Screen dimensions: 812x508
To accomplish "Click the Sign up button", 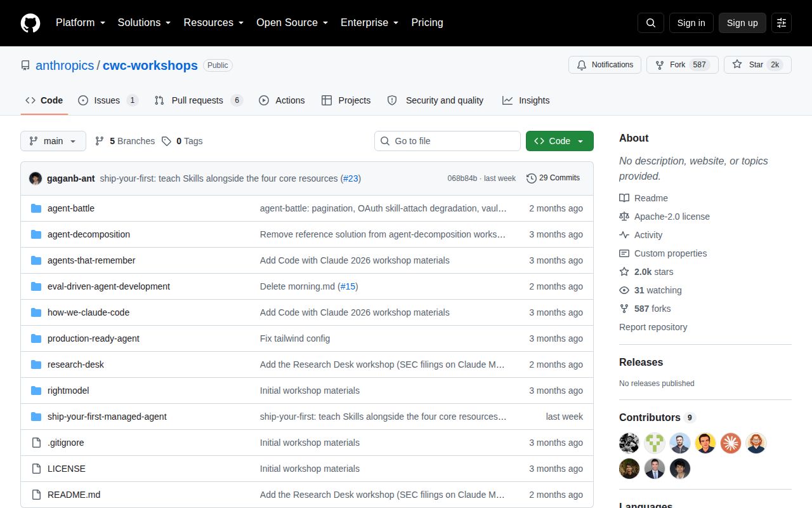I will (x=742, y=23).
